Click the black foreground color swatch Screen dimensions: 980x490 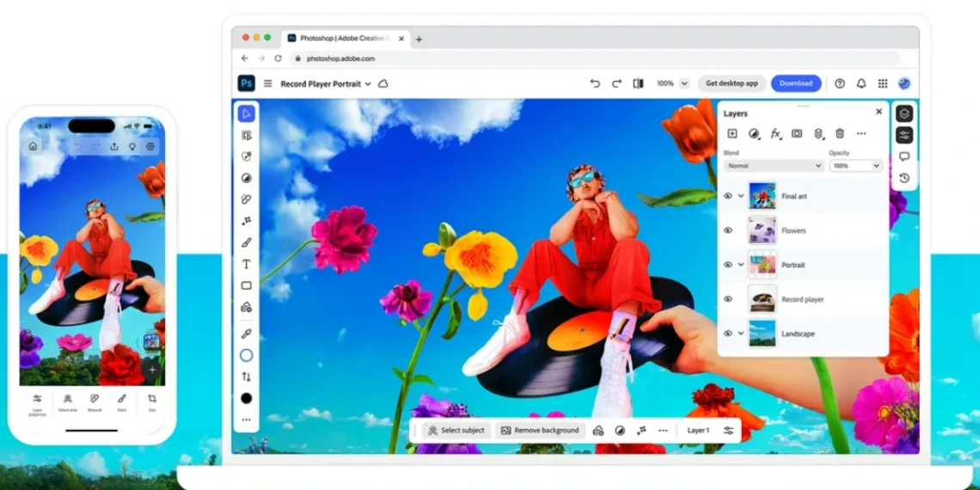pos(246,398)
